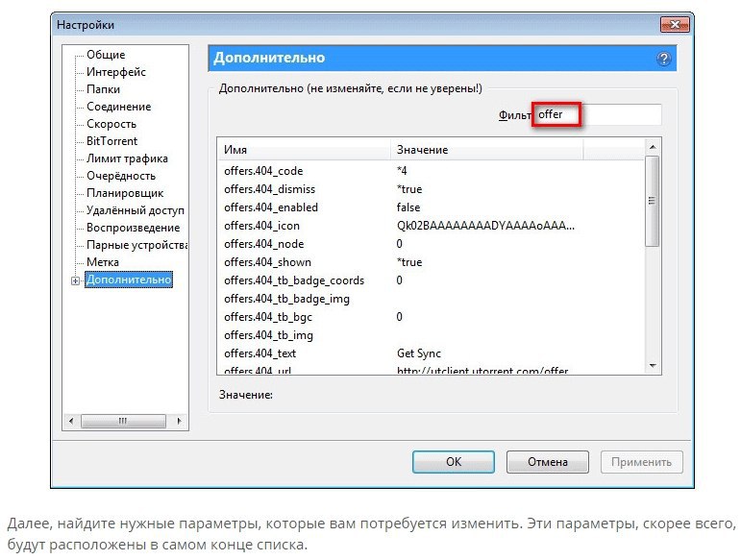The width and height of the screenshot is (741, 560).
Task: Confirm settings with OK button
Action: (454, 462)
